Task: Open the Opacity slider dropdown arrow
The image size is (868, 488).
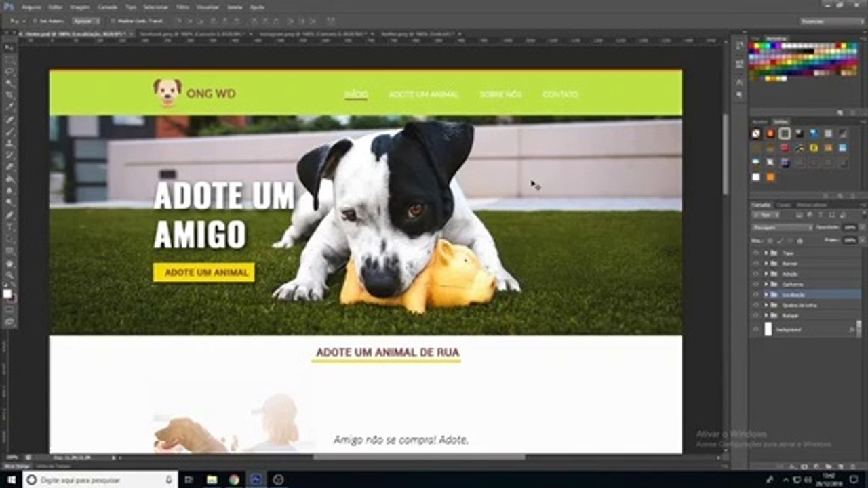Action: 863,228
